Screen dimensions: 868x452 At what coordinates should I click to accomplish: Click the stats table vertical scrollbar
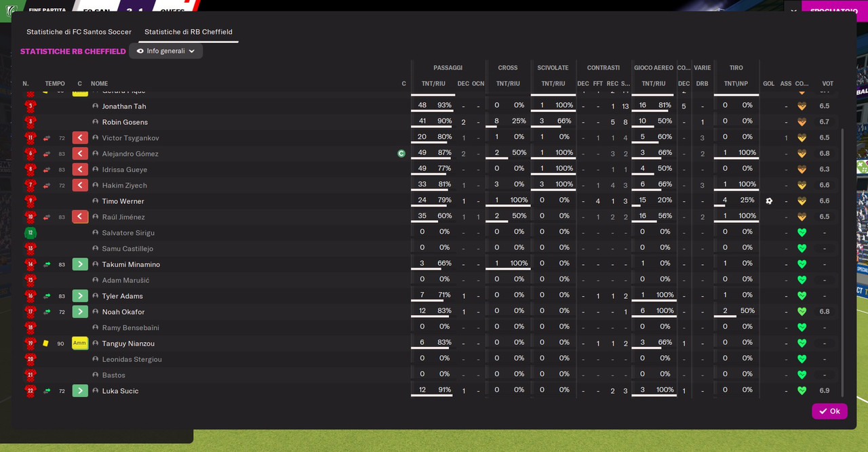point(843,262)
